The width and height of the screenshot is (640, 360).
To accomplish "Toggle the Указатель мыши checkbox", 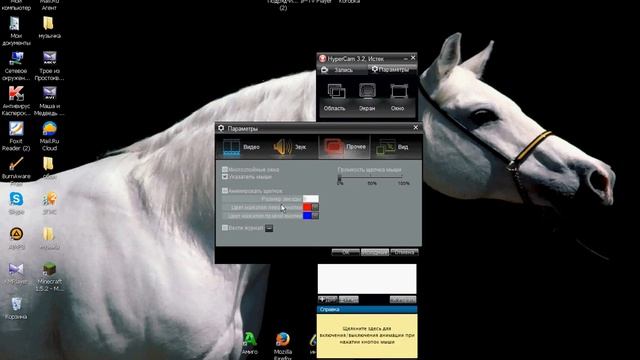I will 224,177.
